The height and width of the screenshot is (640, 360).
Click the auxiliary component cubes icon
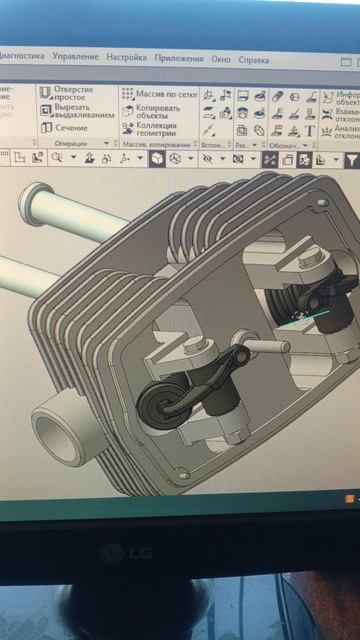(225, 113)
